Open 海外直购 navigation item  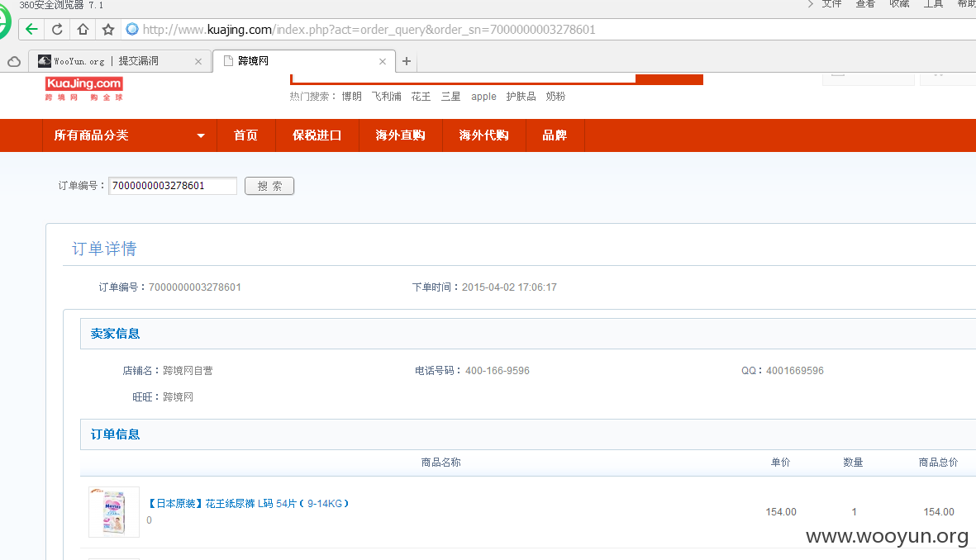pos(400,135)
